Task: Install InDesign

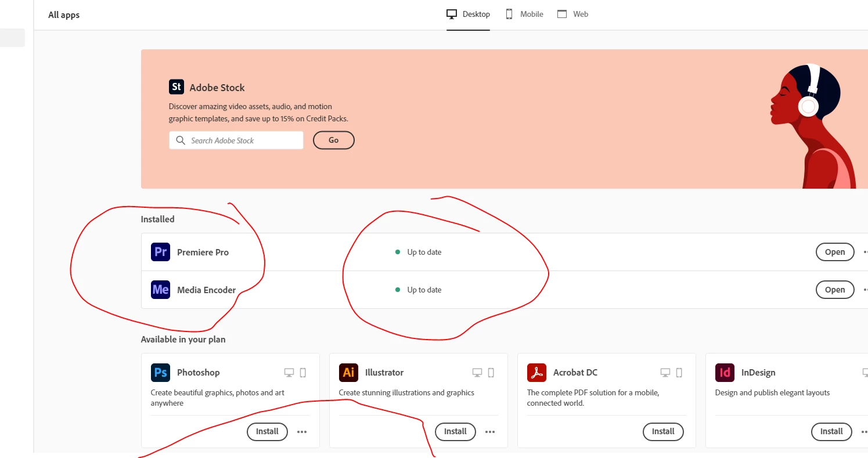Action: click(x=831, y=432)
